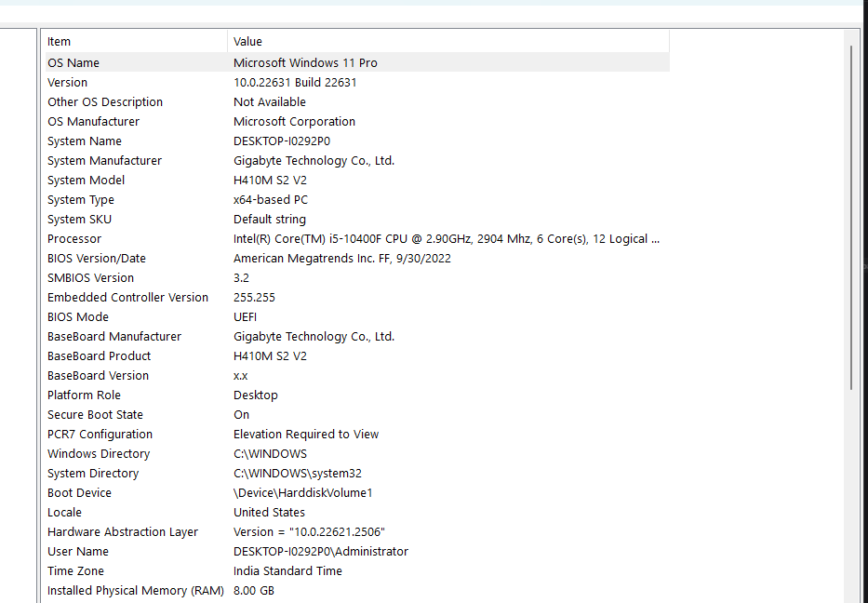
Task: Click the Elevation Required to View value
Action: coord(306,435)
